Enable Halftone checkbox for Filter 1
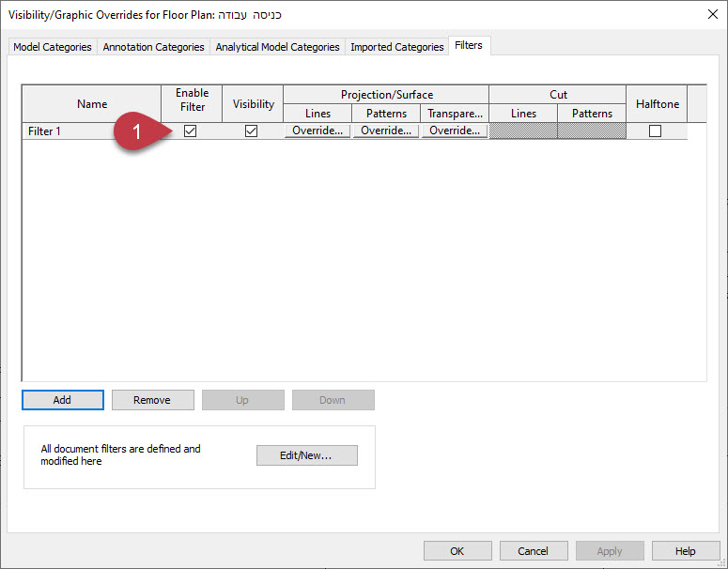Viewport: 728px width, 569px height. (x=655, y=131)
